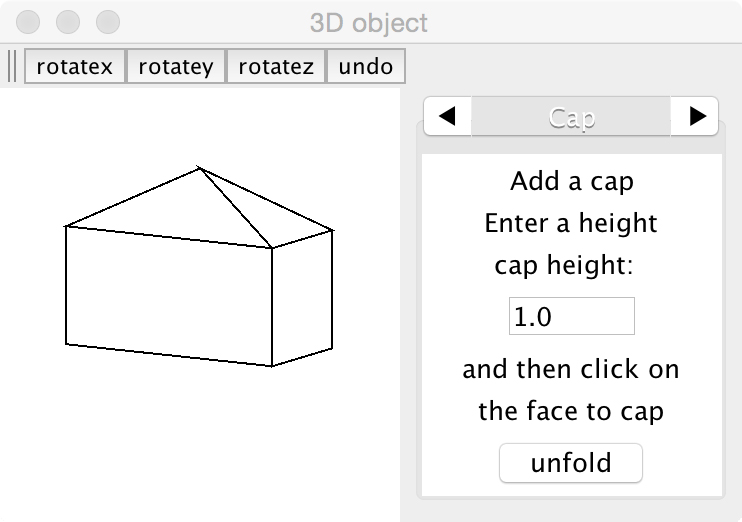Rotate the object with rotatey

[x=176, y=67]
